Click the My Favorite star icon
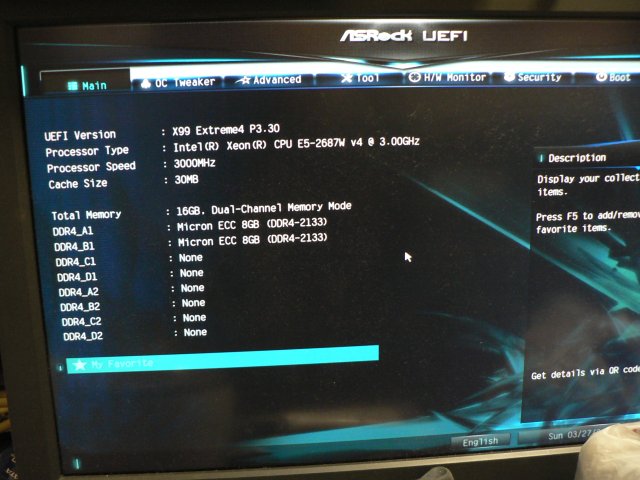Viewport: 640px width, 480px height. [80, 364]
